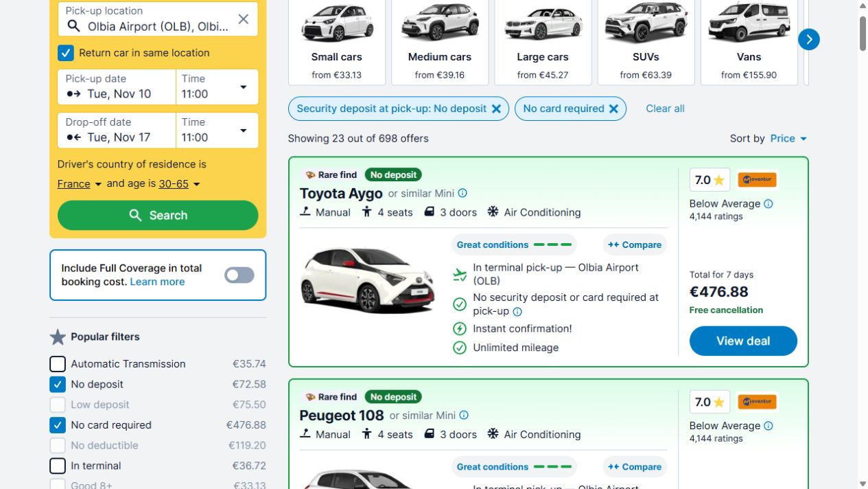Viewport: 868px width, 489px height.
Task: Click View deal for Toyota Aygo
Action: coord(743,341)
